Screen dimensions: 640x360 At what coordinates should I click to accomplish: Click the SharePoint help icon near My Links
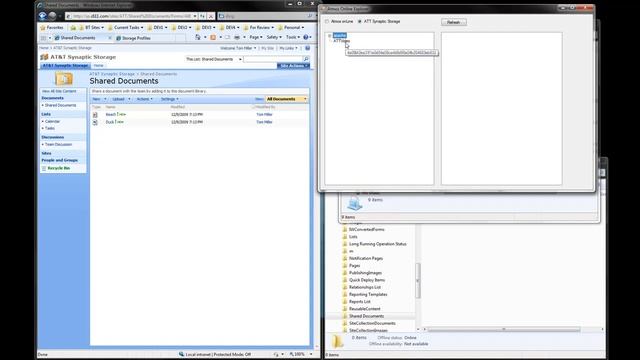[x=307, y=48]
